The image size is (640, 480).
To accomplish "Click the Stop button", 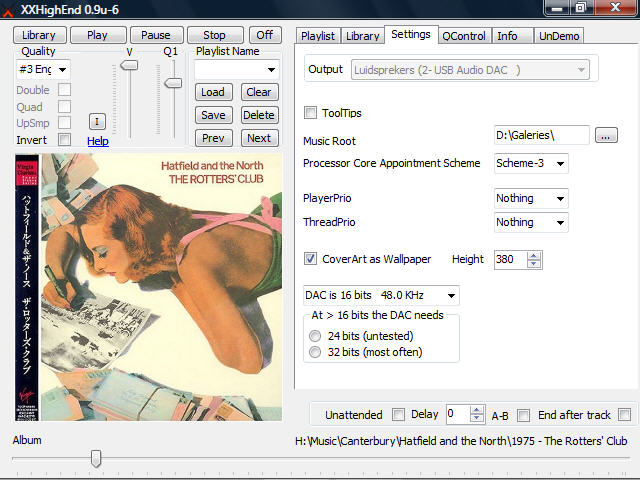I will pos(215,35).
